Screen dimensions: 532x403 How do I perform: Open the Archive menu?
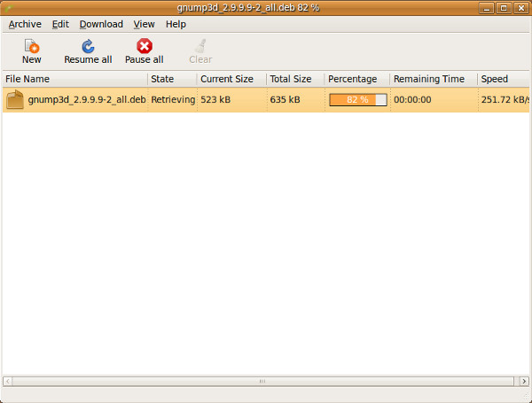[25, 24]
